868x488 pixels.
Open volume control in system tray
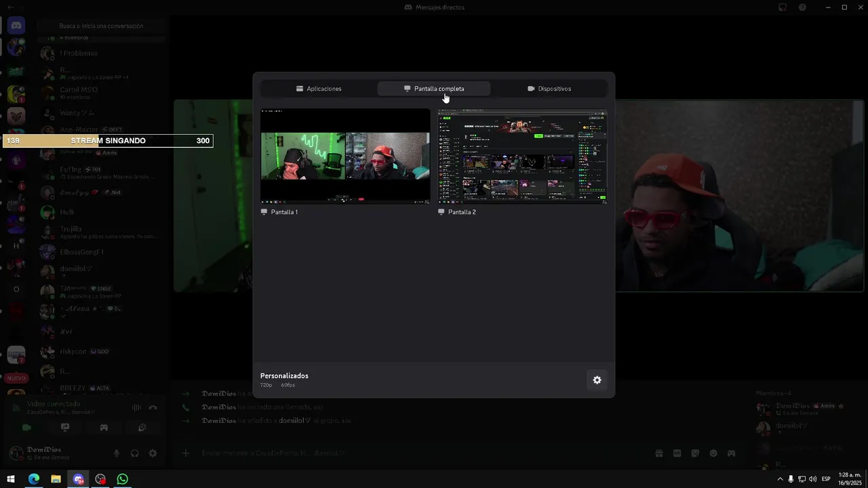(x=812, y=479)
